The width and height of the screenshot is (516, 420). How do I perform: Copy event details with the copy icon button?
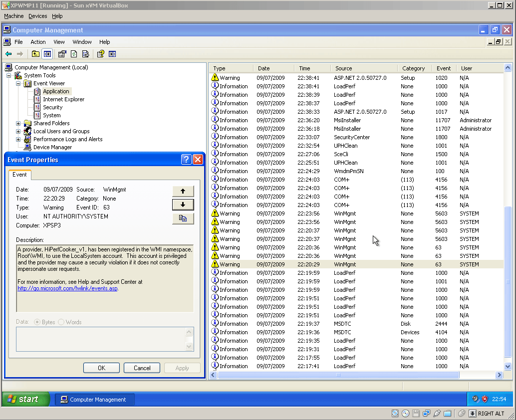183,218
